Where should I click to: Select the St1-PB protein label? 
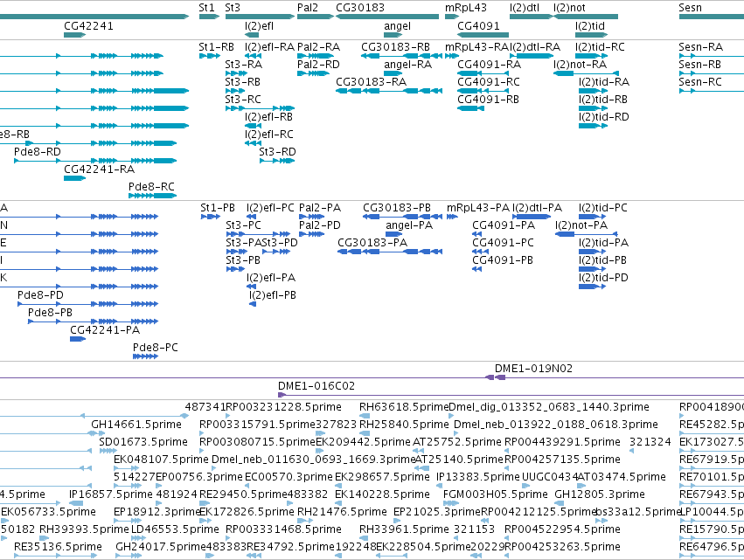(x=218, y=208)
